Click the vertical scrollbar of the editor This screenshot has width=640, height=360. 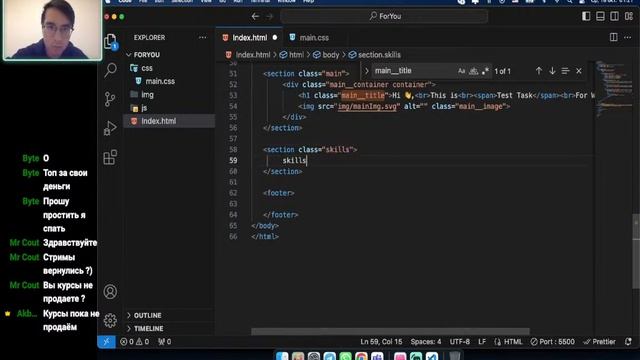click(x=636, y=251)
